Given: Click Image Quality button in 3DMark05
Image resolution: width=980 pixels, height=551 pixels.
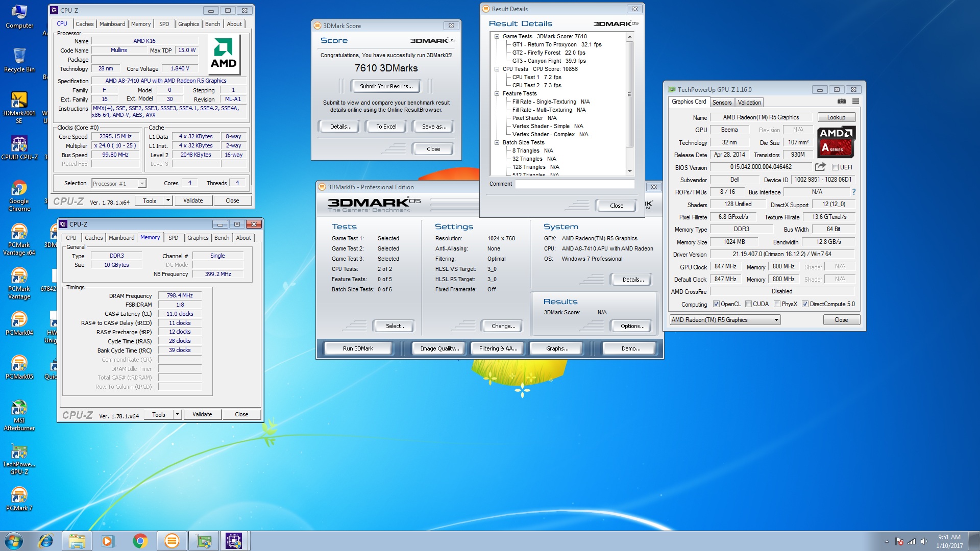Looking at the screenshot, I should pyautogui.click(x=439, y=348).
